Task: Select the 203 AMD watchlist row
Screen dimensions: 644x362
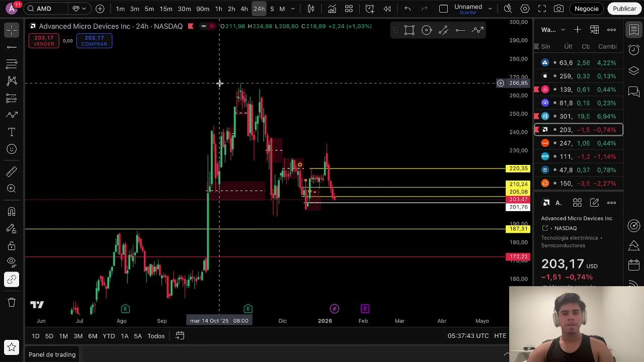Action: coord(579,130)
